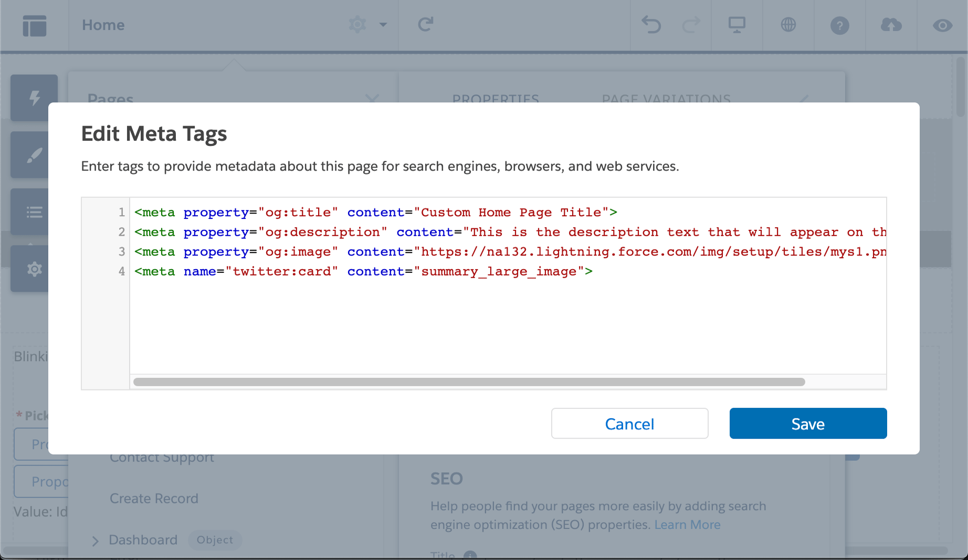The image size is (968, 560).
Task: Select the Create Record page
Action: coord(154,498)
